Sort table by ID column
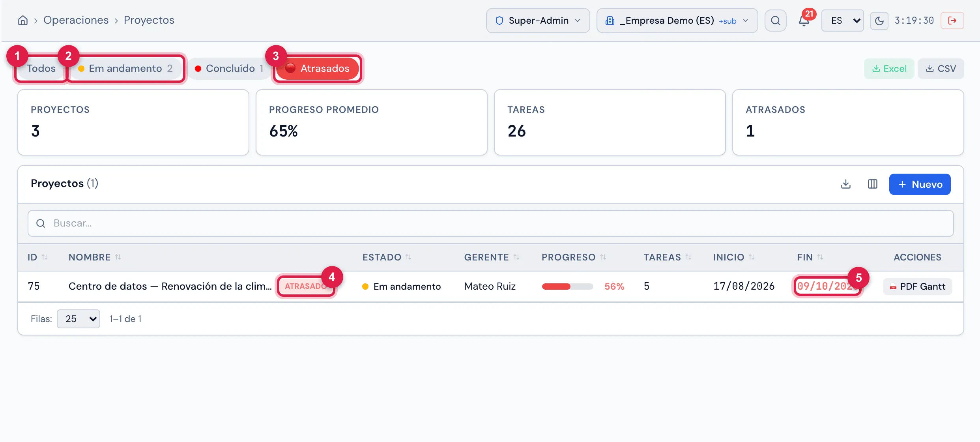This screenshot has width=980, height=442. tap(37, 257)
